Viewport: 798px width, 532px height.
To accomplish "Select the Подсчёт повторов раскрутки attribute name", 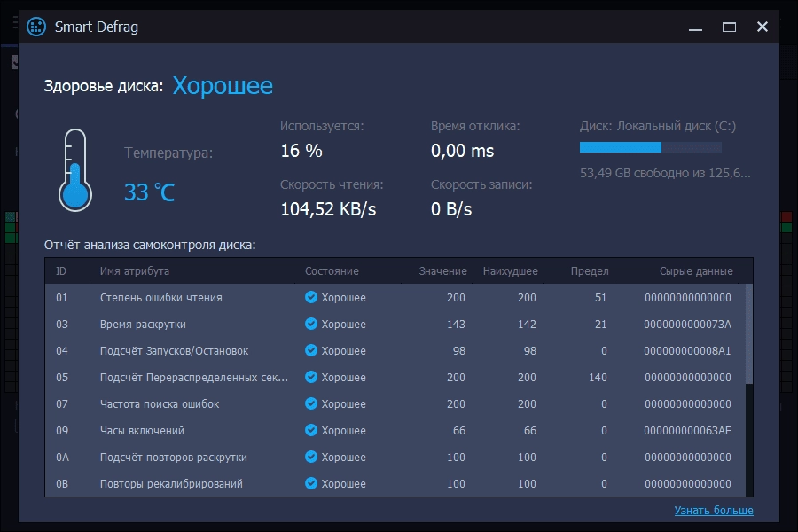I will point(174,457).
